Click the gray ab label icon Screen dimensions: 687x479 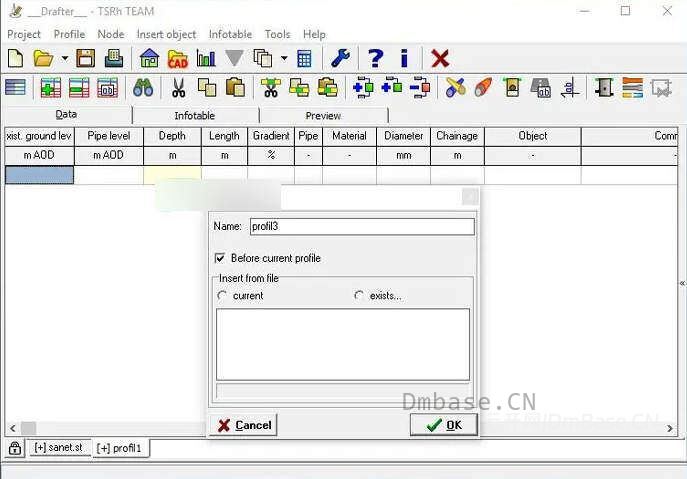click(x=541, y=87)
